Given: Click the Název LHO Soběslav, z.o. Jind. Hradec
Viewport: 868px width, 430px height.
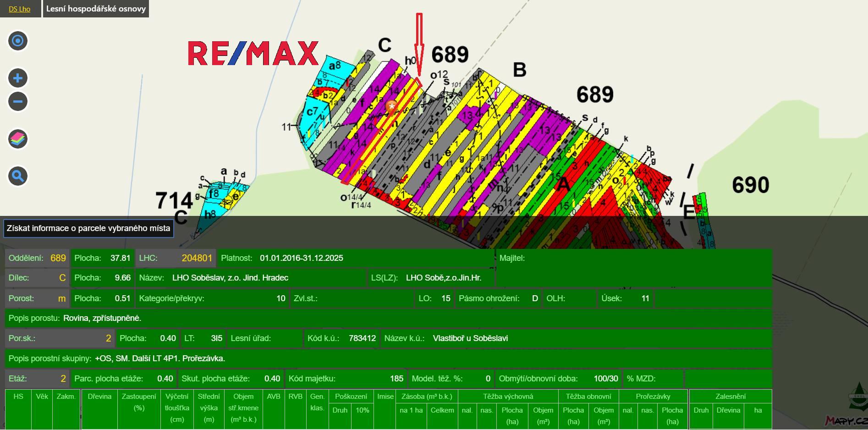Looking at the screenshot, I should (x=230, y=278).
